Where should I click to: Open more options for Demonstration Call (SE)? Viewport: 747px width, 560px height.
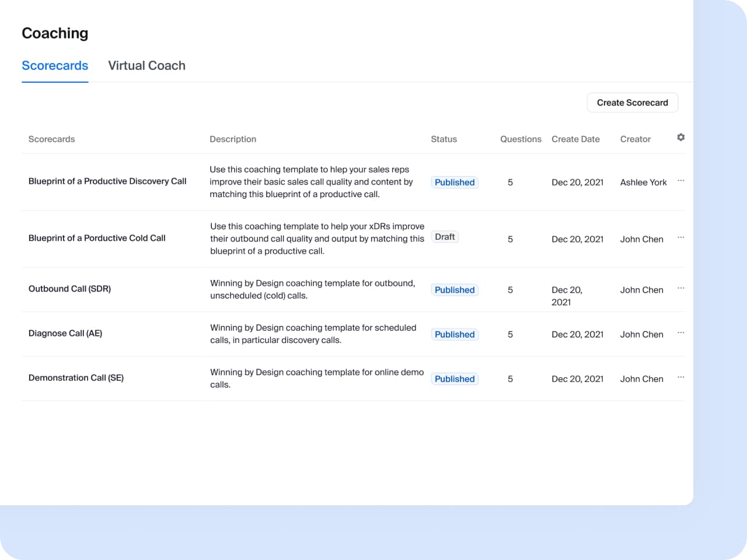click(680, 377)
